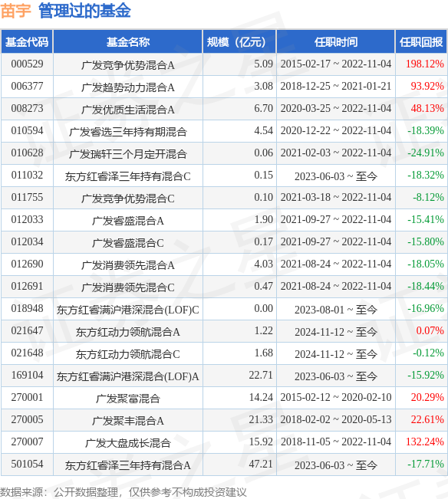Image resolution: width=448 pixels, height=499 pixels.
Task: Click the 任职回报 column header
Action: 421,41
